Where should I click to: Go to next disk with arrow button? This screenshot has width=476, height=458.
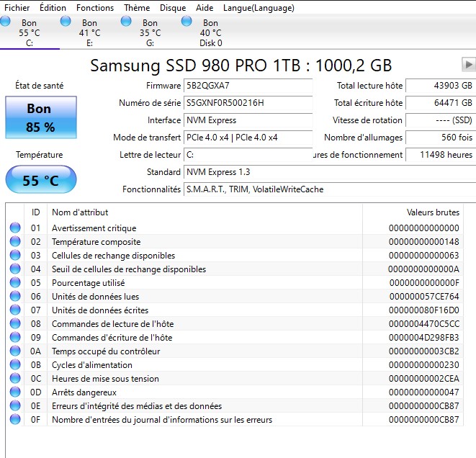(469, 64)
